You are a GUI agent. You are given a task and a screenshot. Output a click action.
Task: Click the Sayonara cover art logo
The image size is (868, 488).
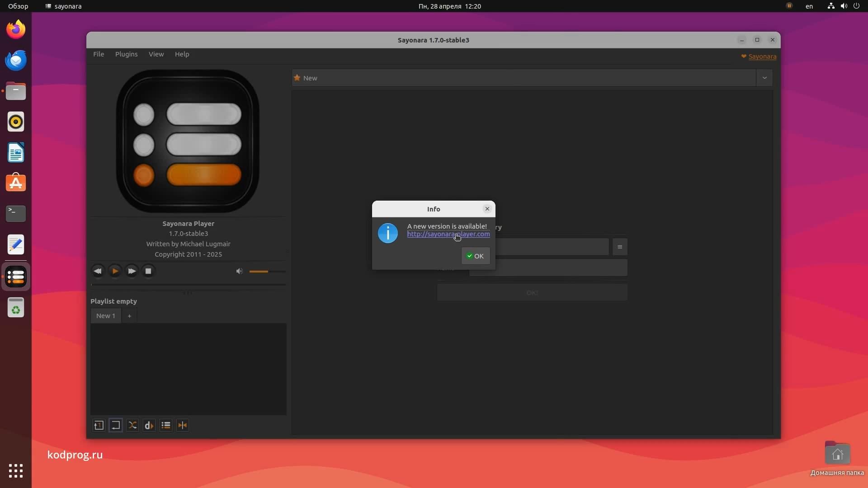[x=188, y=141]
